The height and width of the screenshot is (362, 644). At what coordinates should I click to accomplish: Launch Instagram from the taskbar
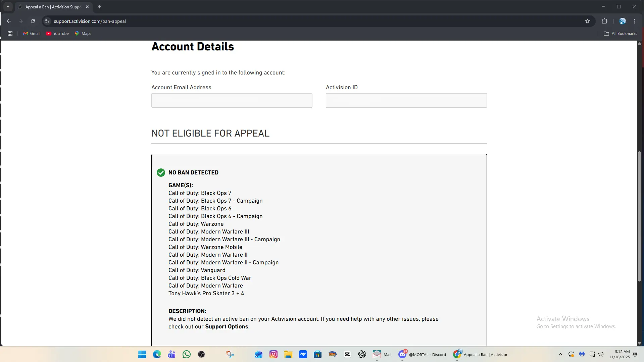click(x=274, y=354)
